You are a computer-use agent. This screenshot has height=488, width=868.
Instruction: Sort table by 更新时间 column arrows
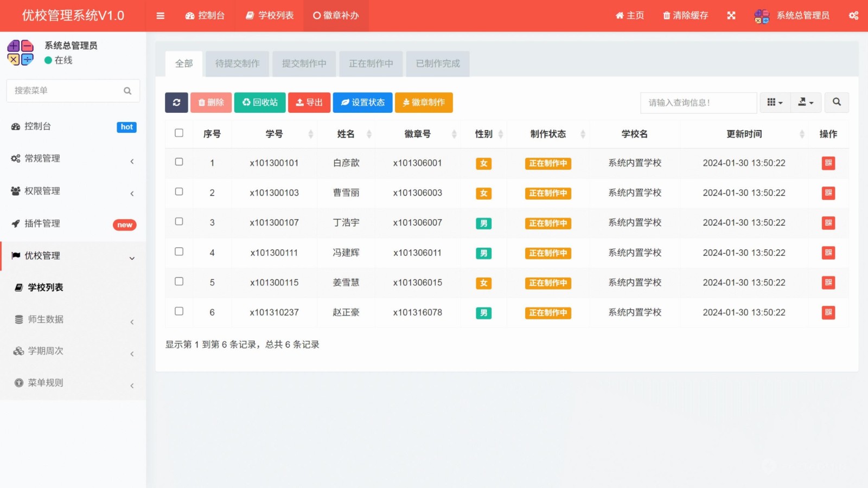[x=802, y=134]
